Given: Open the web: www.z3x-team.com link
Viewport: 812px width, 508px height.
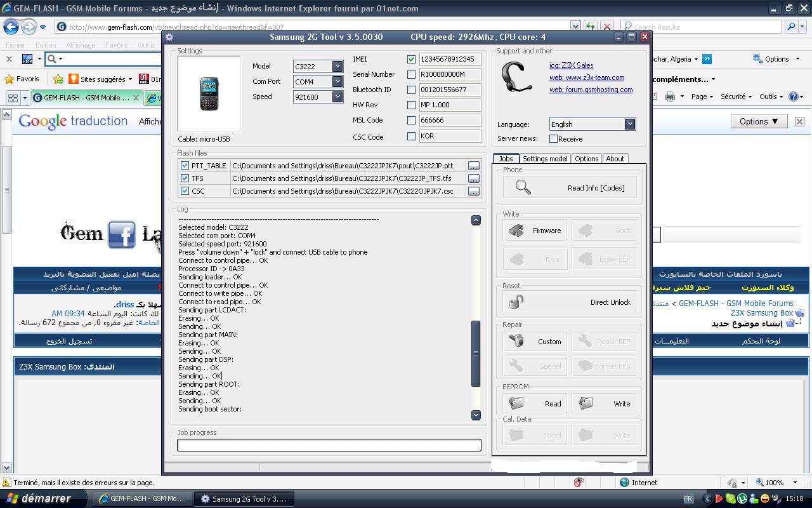Looking at the screenshot, I should (x=587, y=77).
